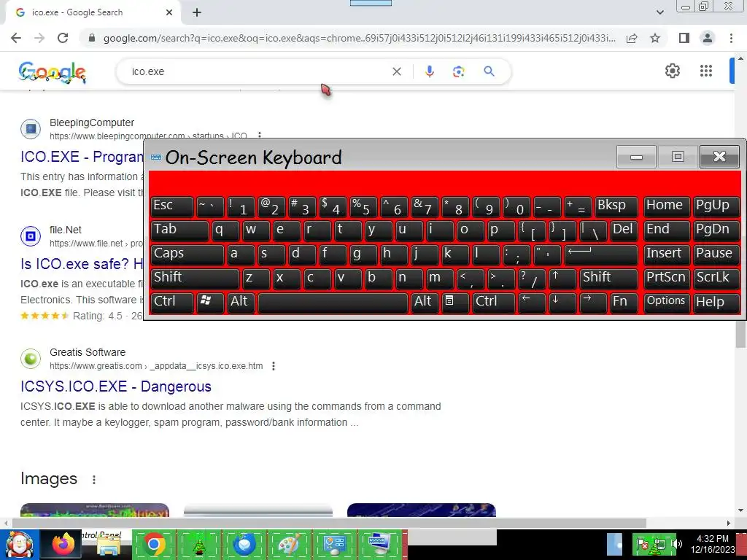Image resolution: width=747 pixels, height=560 pixels.
Task: Open the Santa Start button
Action: pyautogui.click(x=19, y=544)
